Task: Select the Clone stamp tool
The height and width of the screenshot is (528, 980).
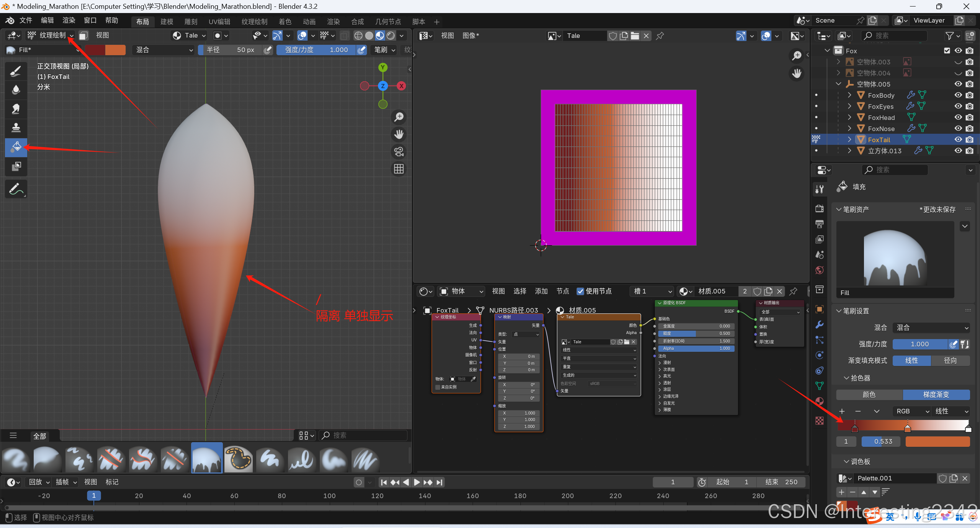Action: [16, 128]
